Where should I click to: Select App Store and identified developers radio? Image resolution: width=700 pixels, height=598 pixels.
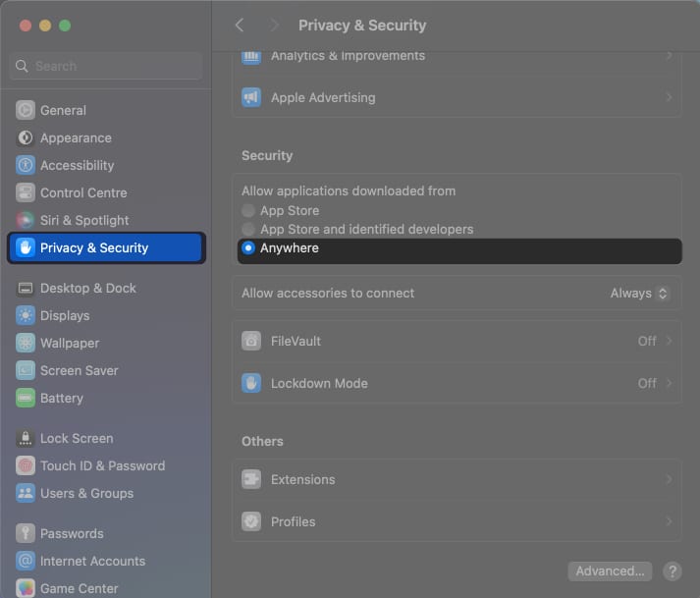pos(248,229)
